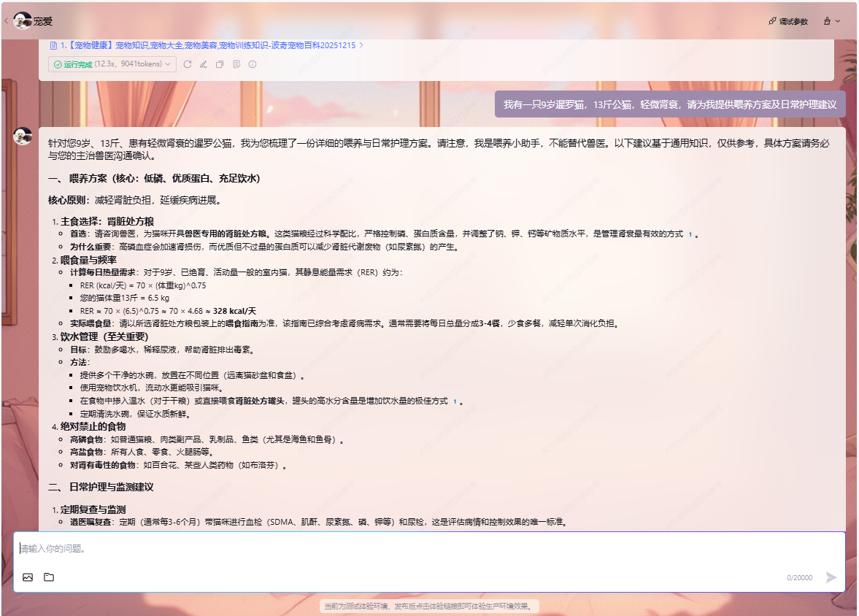Expand the reference link's right chevron
859x616 pixels.
tap(361, 45)
